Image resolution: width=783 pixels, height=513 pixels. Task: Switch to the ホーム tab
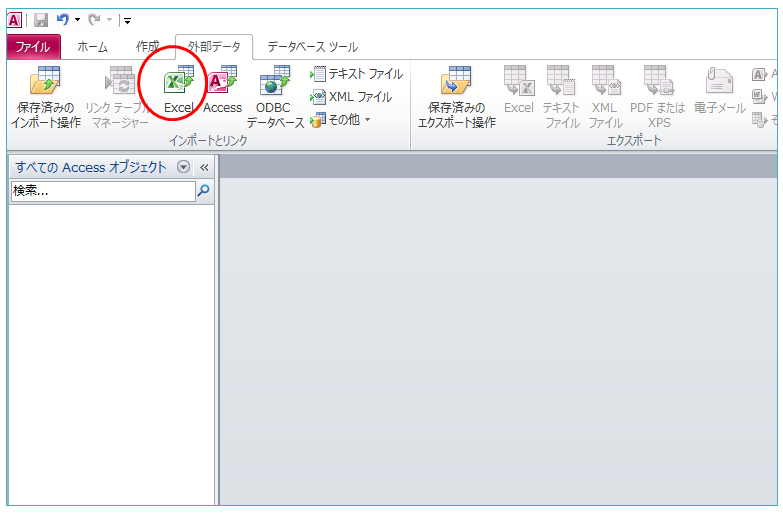(93, 47)
